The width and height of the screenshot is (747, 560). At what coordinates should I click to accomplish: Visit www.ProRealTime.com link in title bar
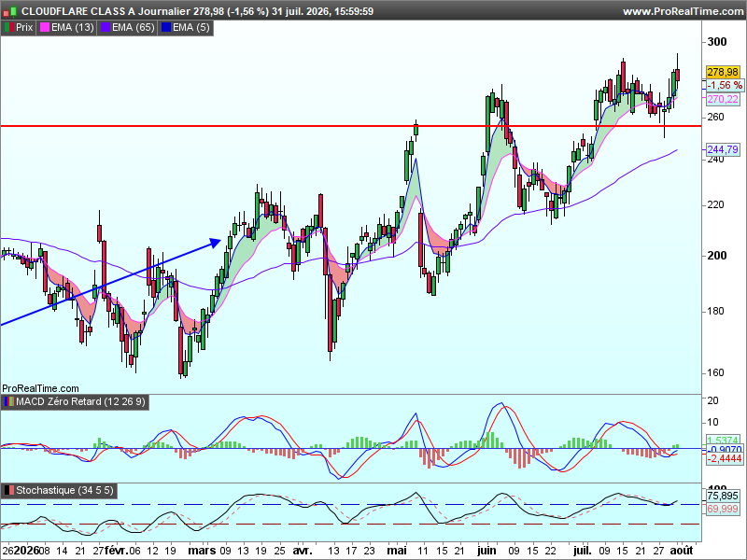(683, 11)
